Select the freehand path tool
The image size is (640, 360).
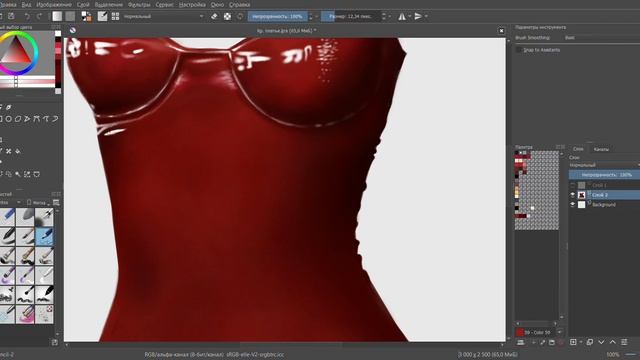click(x=46, y=119)
